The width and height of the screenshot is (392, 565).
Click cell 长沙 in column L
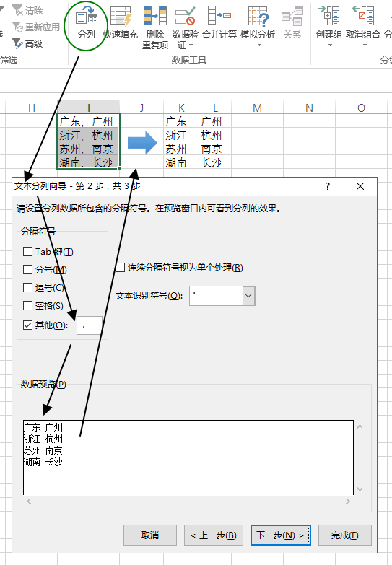pos(215,162)
